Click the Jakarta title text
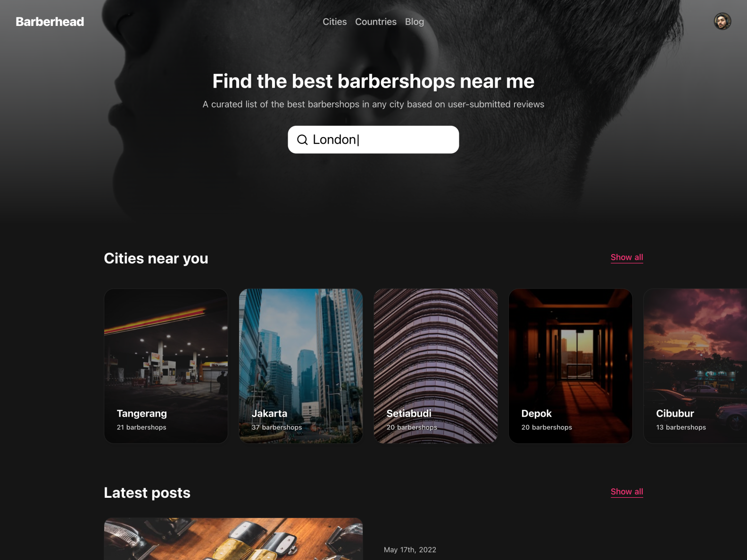The width and height of the screenshot is (747, 560). (x=269, y=413)
